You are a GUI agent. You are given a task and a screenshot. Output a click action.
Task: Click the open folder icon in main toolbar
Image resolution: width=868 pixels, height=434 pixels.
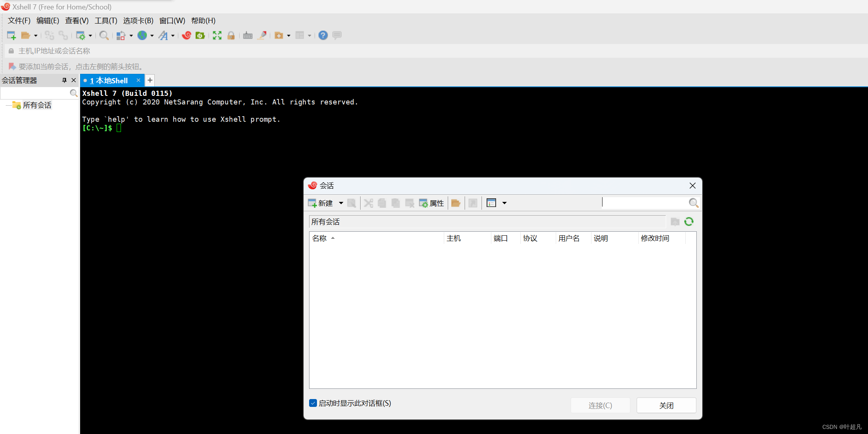[x=26, y=35]
